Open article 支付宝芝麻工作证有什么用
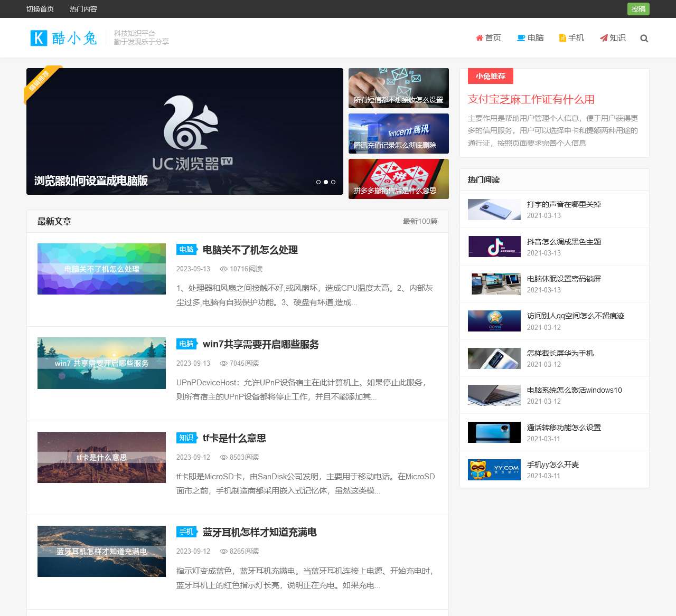This screenshot has width=676, height=616. [x=531, y=99]
